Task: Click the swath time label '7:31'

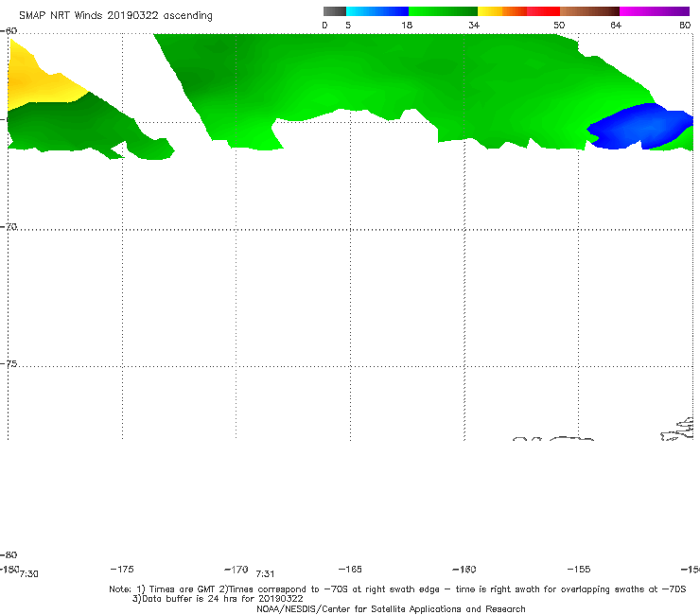Action: (265, 574)
